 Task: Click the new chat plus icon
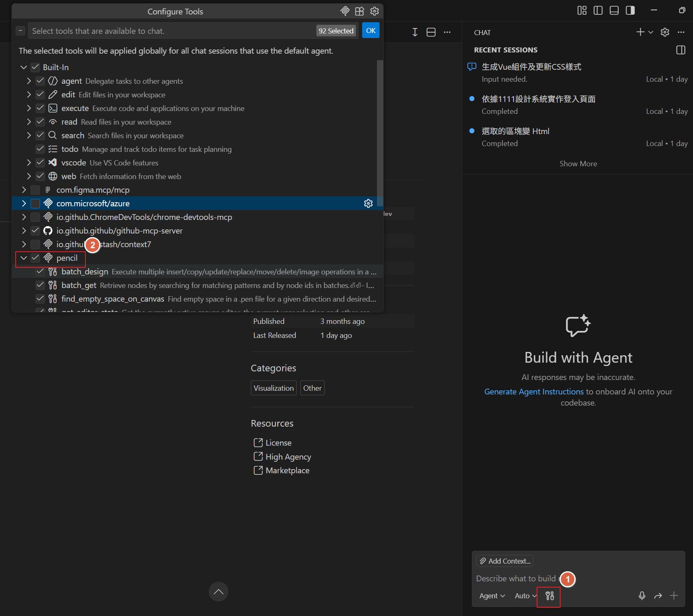(640, 32)
